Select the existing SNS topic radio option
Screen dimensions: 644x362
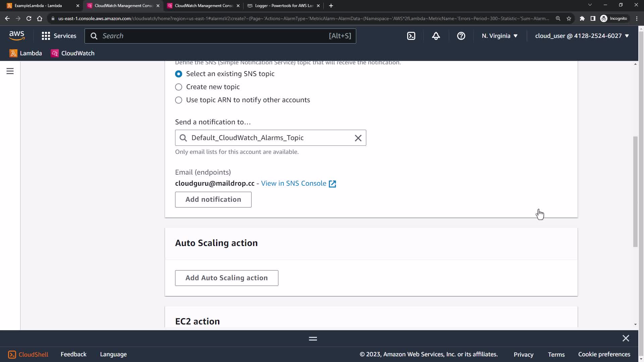coord(179,74)
